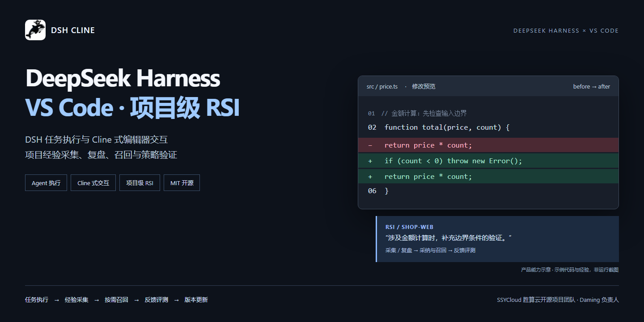Select the MIT 开源 tag
The height and width of the screenshot is (322, 644).
click(x=182, y=183)
